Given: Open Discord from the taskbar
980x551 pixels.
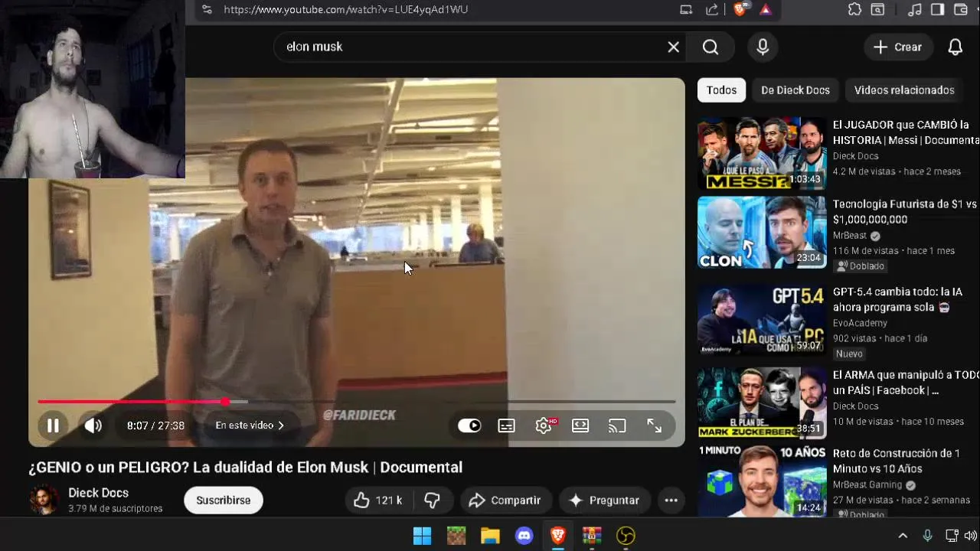Looking at the screenshot, I should 524,536.
